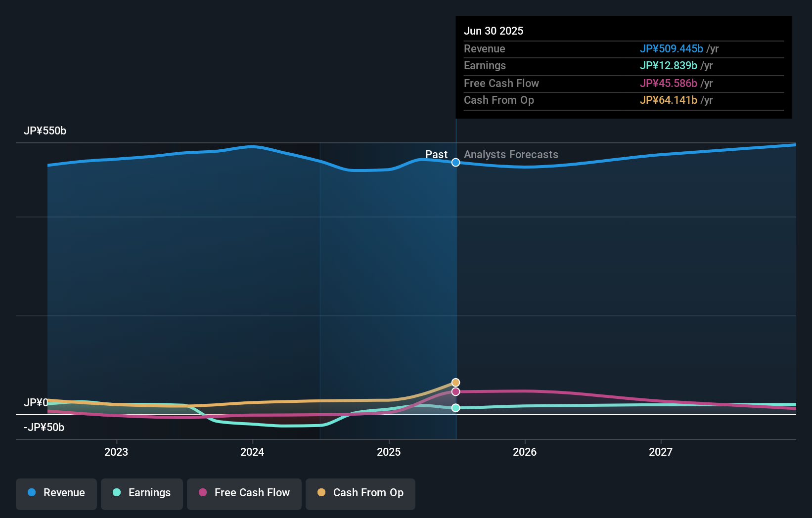Click the JP¥12.839b Earnings value
Viewport: 812px width, 518px height.
coord(669,65)
